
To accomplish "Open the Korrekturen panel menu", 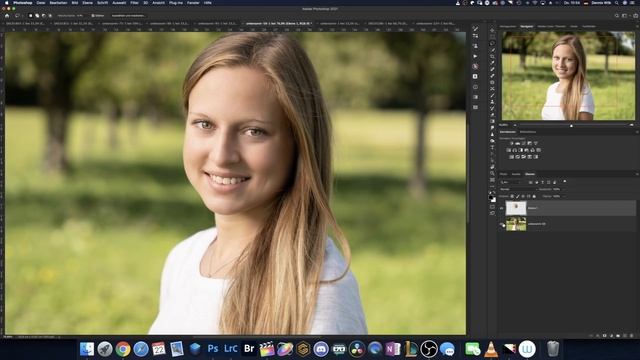I will click(637, 132).
